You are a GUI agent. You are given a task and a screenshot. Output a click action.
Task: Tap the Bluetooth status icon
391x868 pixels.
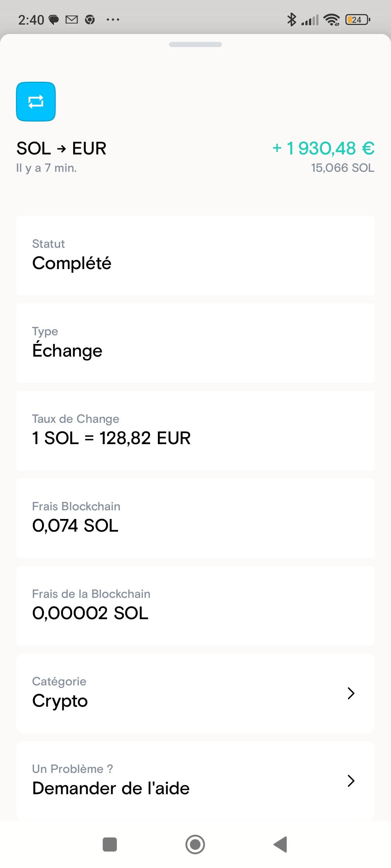coord(291,20)
